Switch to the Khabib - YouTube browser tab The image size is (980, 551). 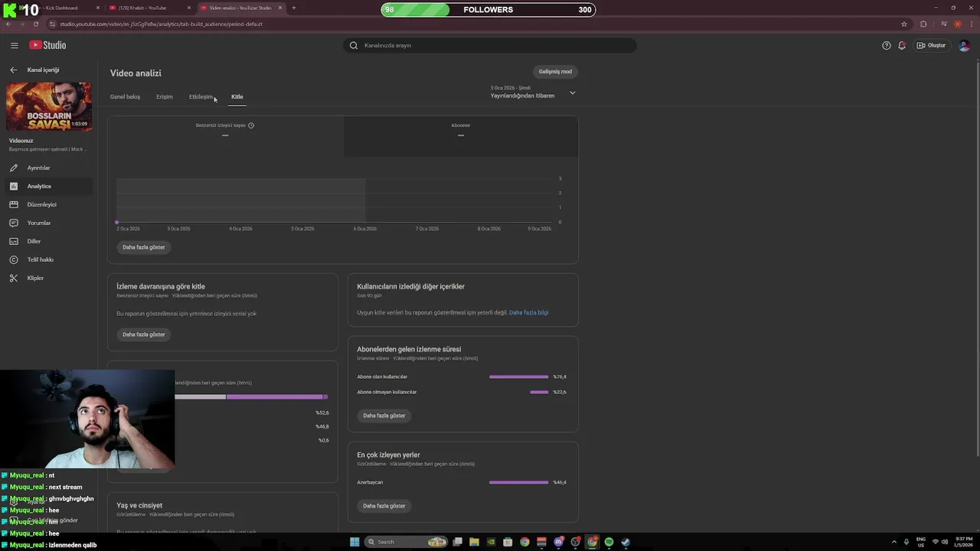pos(149,8)
